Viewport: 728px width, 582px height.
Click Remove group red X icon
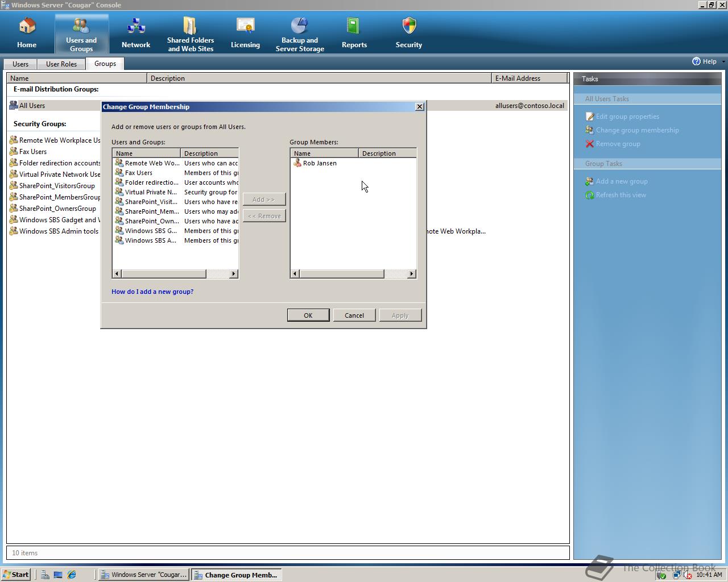coord(590,144)
